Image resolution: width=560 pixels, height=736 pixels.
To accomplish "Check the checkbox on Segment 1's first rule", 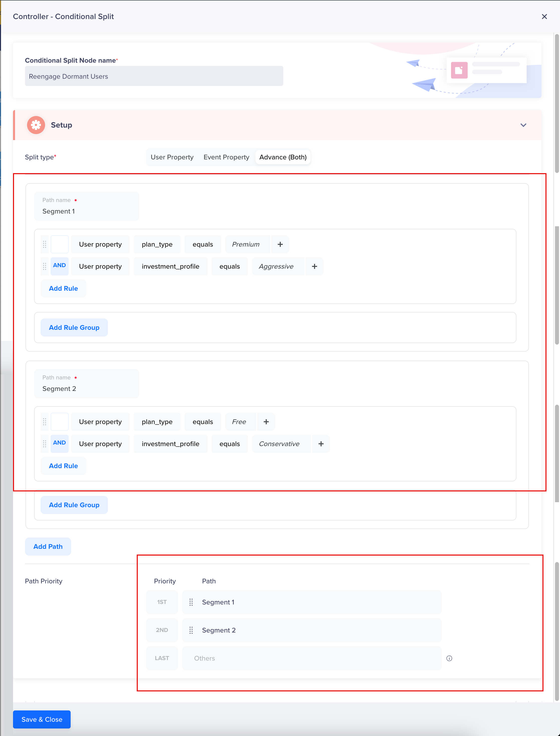I will tap(59, 244).
